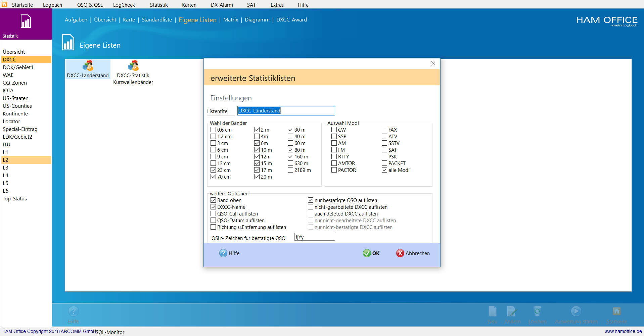Uncheck nur bestätigte QSO auflisten
Viewport: 644px width, 336px height.
pyautogui.click(x=311, y=200)
